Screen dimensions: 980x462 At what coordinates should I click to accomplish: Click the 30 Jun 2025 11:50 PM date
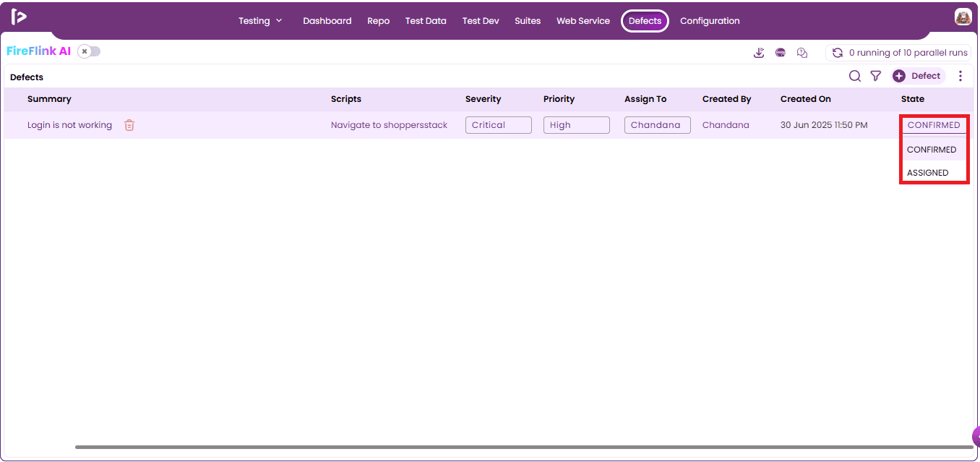pos(824,125)
